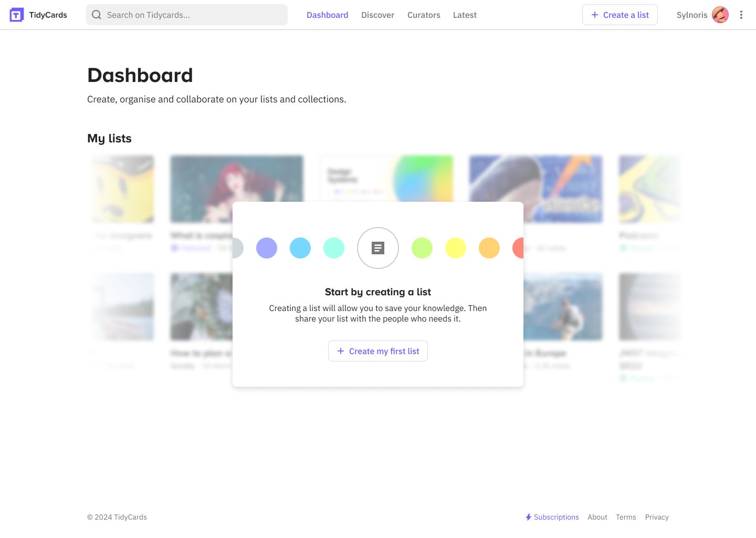
Task: Click the Sylnoris username
Action: click(692, 15)
